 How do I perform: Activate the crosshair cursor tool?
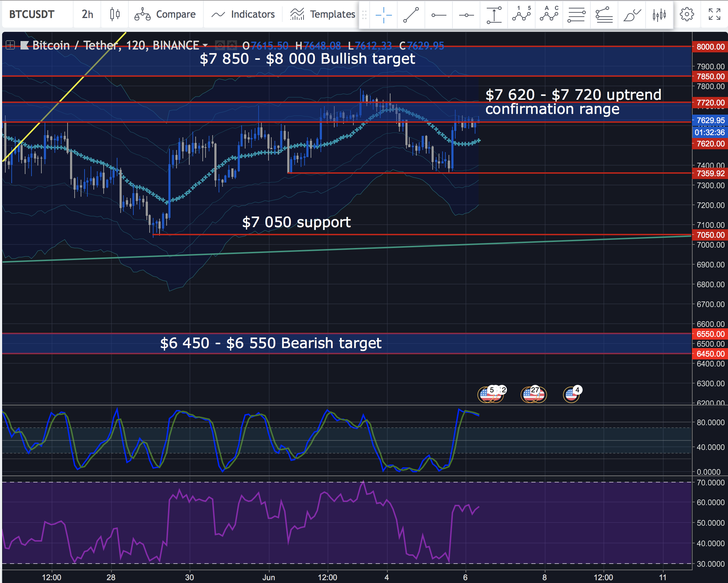coord(383,15)
